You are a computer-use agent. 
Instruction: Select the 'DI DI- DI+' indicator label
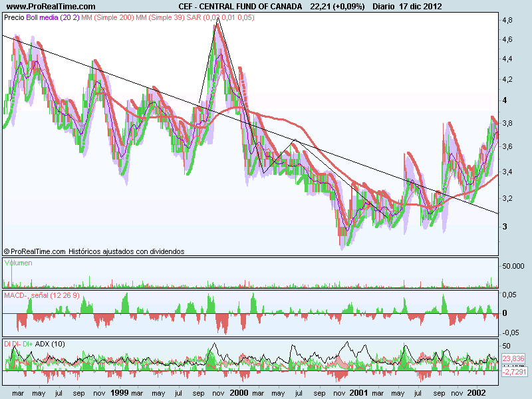coord(19,344)
